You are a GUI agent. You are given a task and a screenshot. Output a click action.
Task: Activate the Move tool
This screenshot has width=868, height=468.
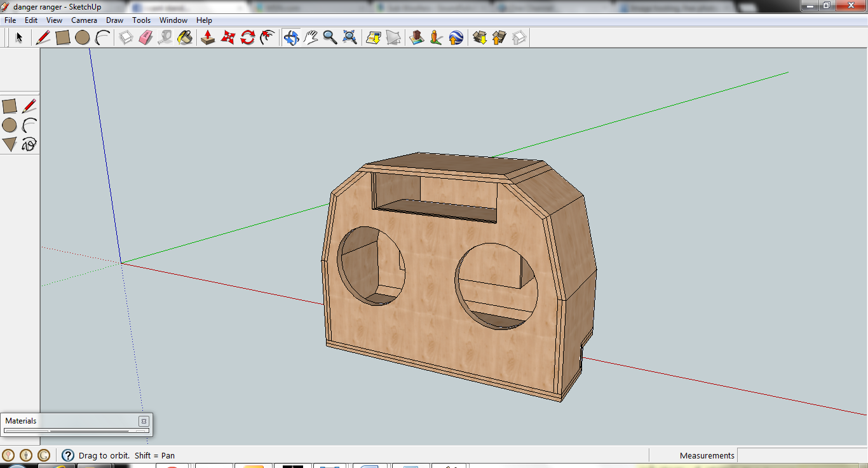coord(227,38)
